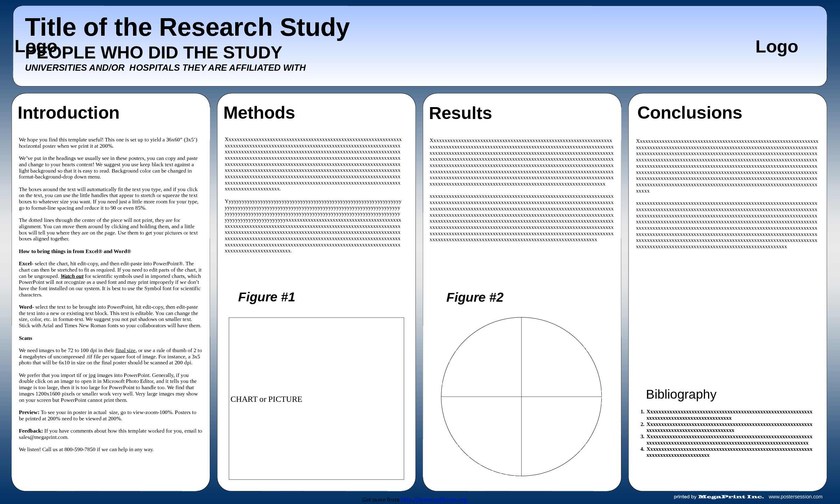Click the 'We listen! Call us' line
The width and height of the screenshot is (840, 504).
[x=86, y=449]
